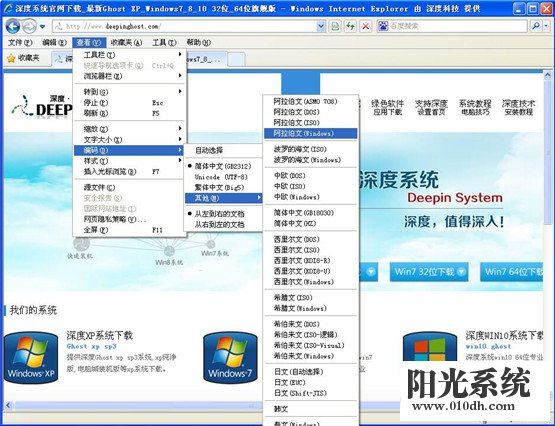Open the 支持深度 设置首页 nav link
The image size is (555, 426).
(x=431, y=108)
